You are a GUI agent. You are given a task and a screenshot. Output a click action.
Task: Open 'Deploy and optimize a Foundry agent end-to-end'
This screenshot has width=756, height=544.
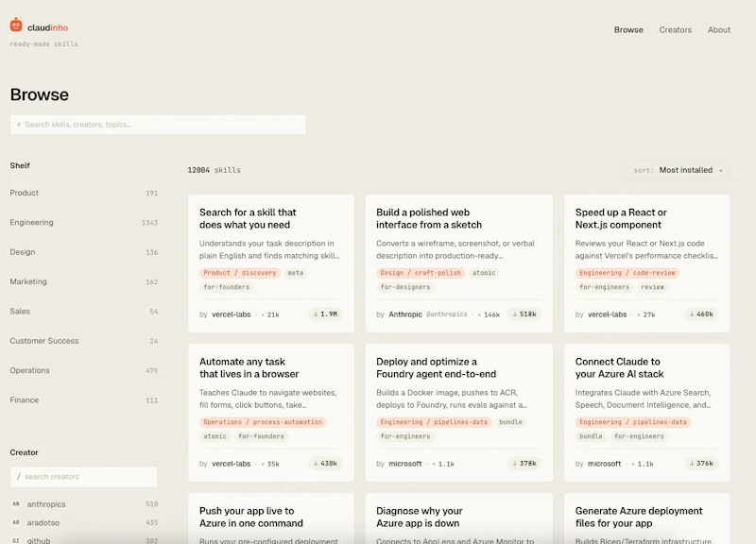point(436,367)
